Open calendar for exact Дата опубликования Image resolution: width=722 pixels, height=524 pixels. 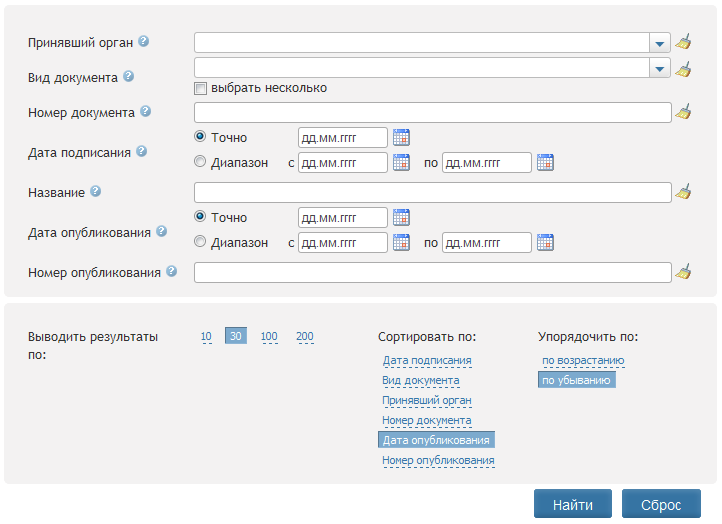401,217
